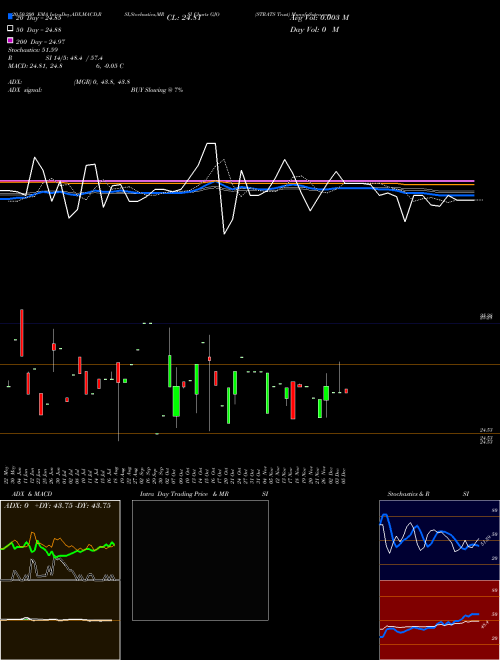Click the magenta 200 Day legend swatch
The width and height of the screenshot is (500, 660).
click(10, 40)
